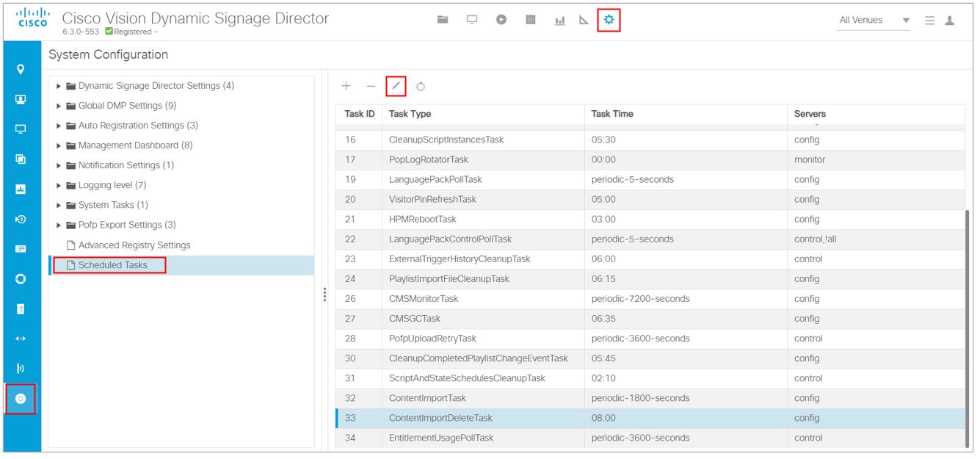Add a new scheduled task with plus icon
980x459 pixels.
pyautogui.click(x=346, y=86)
